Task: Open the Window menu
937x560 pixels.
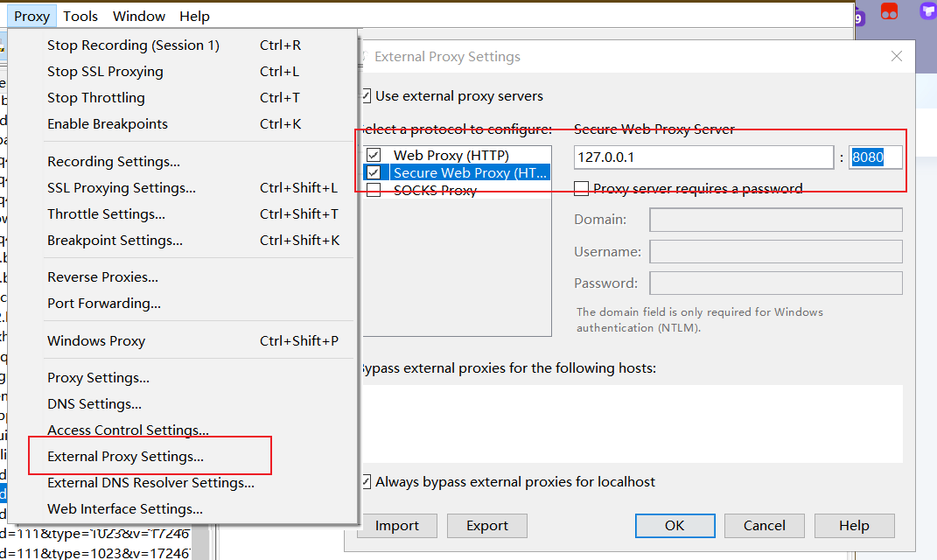Action: coord(138,16)
